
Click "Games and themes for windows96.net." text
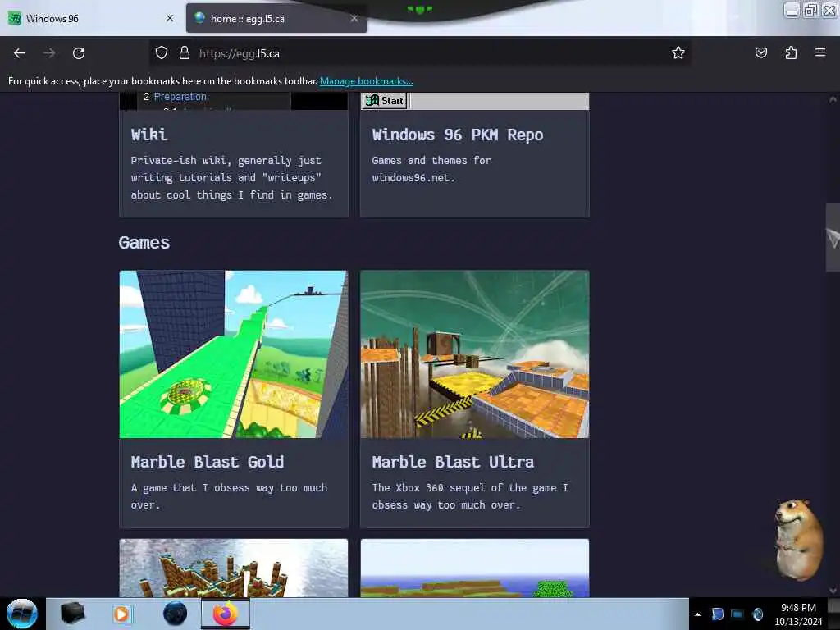[431, 169]
